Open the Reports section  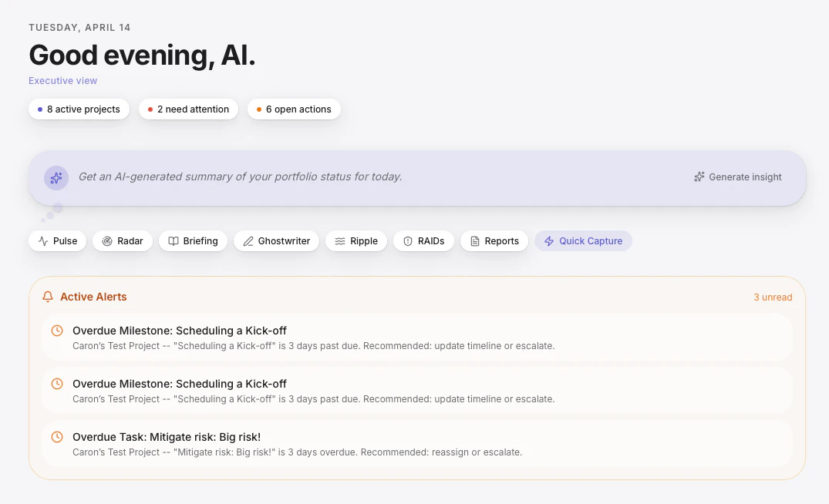click(494, 240)
